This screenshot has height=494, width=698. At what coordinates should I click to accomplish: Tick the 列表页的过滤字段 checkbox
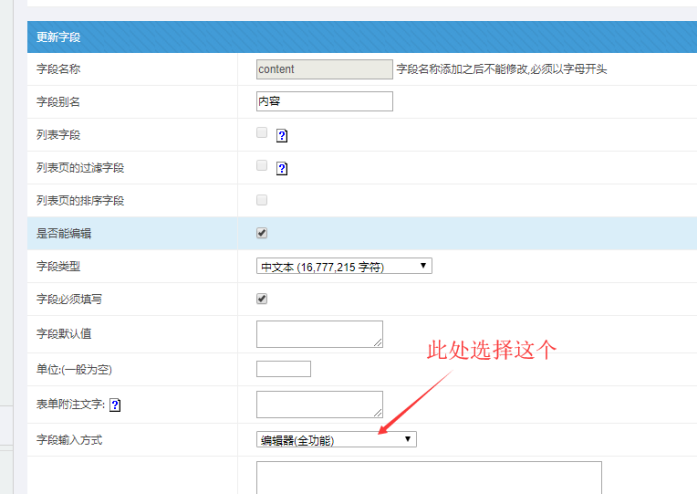(262, 166)
